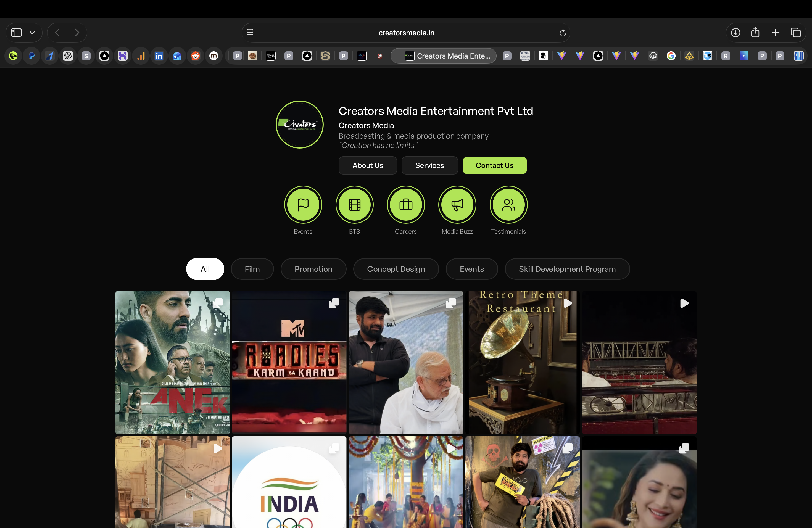Expand the sidebar chevron dropdown
This screenshot has width=812, height=528.
pos(33,32)
